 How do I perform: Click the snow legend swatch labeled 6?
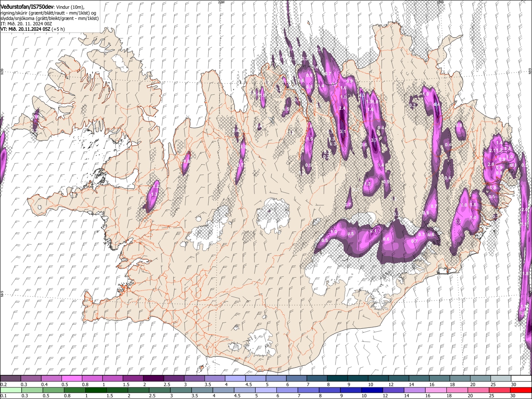tap(296, 379)
